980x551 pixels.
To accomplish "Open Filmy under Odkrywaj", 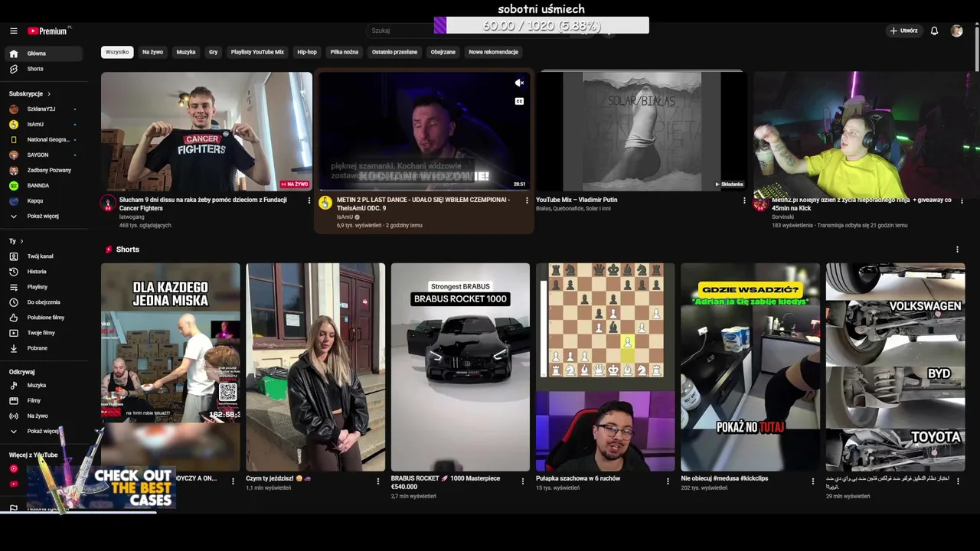I will coord(42,400).
